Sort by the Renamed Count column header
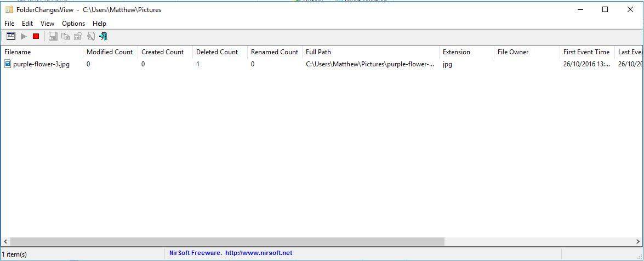Screen dimensions: 644x261 [275, 52]
